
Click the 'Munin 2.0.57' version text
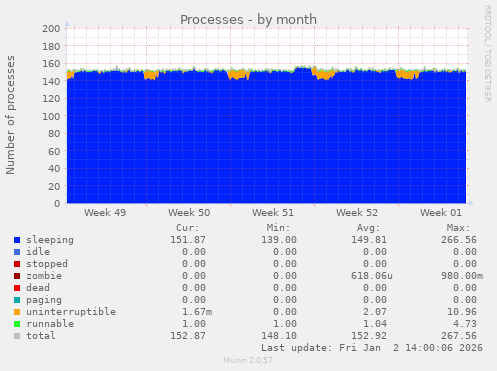[x=248, y=360]
